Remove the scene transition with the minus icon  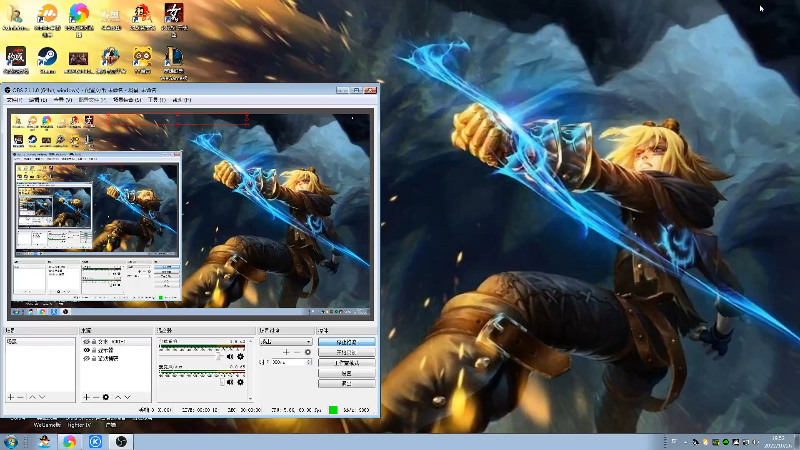pos(297,352)
